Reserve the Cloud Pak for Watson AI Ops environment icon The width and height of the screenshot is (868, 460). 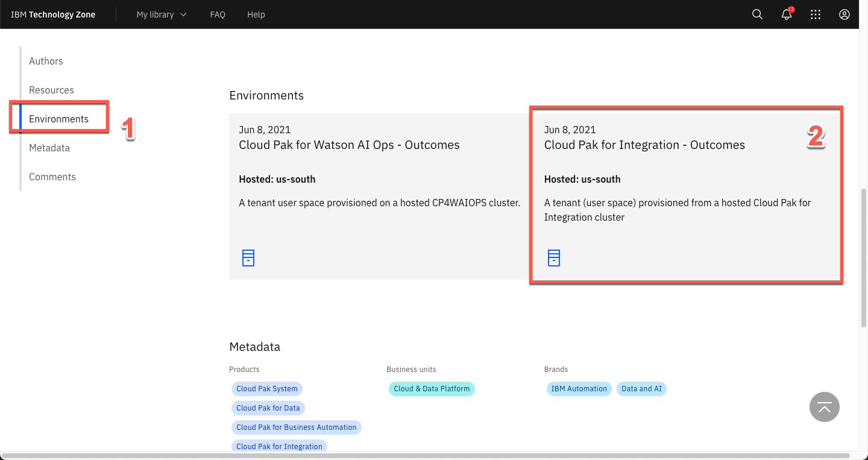tap(248, 257)
